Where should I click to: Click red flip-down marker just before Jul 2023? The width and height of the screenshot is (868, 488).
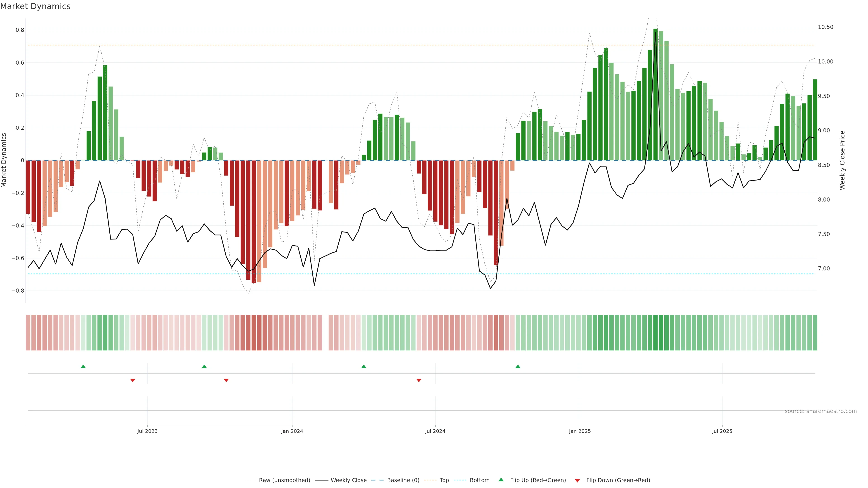(x=133, y=380)
